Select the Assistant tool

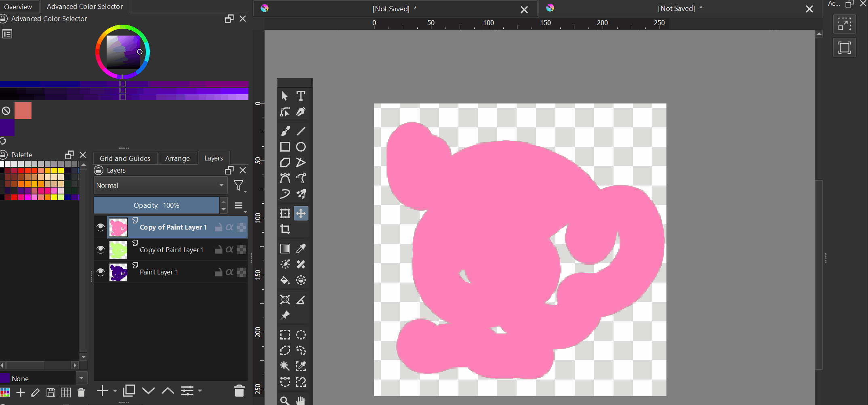click(x=285, y=300)
